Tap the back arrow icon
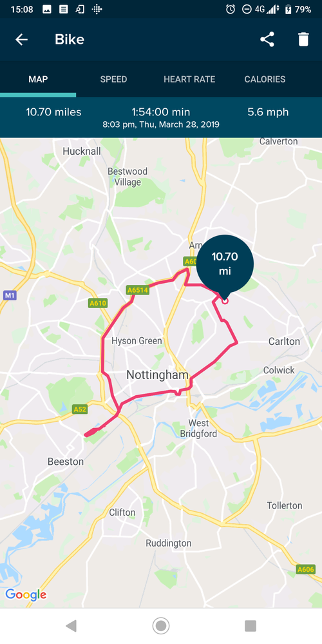The image size is (322, 644). pos(21,39)
